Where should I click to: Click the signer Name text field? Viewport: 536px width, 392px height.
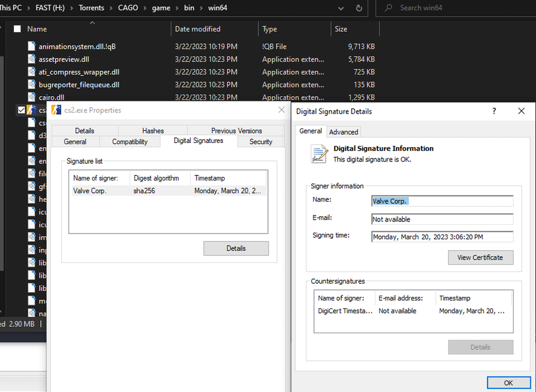click(442, 201)
